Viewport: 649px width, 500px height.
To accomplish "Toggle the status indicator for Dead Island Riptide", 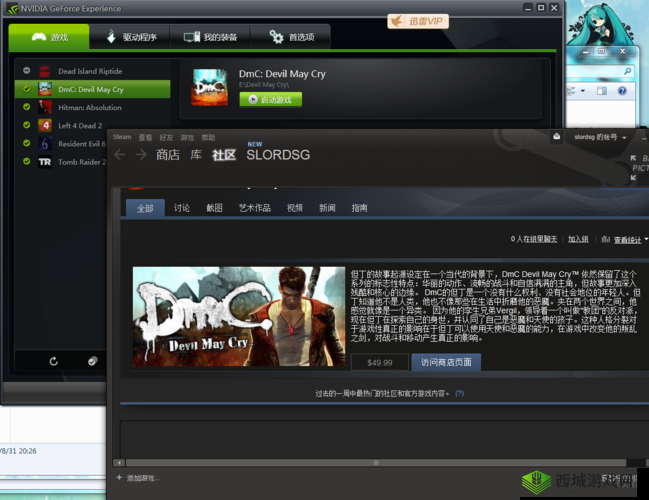I will pyautogui.click(x=27, y=71).
